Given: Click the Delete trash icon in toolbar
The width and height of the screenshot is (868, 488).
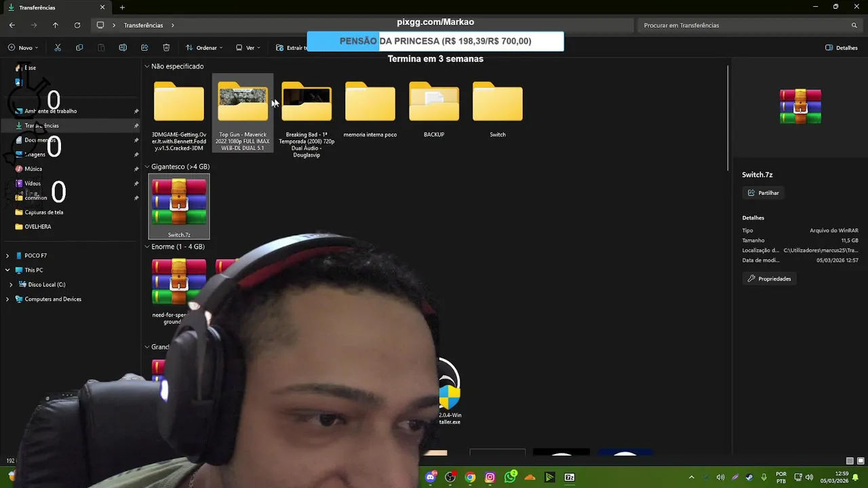Looking at the screenshot, I should [x=166, y=47].
